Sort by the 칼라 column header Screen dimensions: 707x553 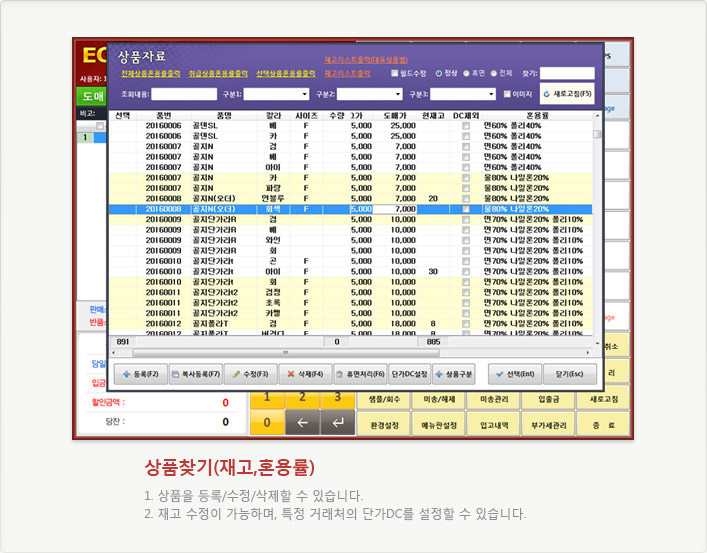273,115
